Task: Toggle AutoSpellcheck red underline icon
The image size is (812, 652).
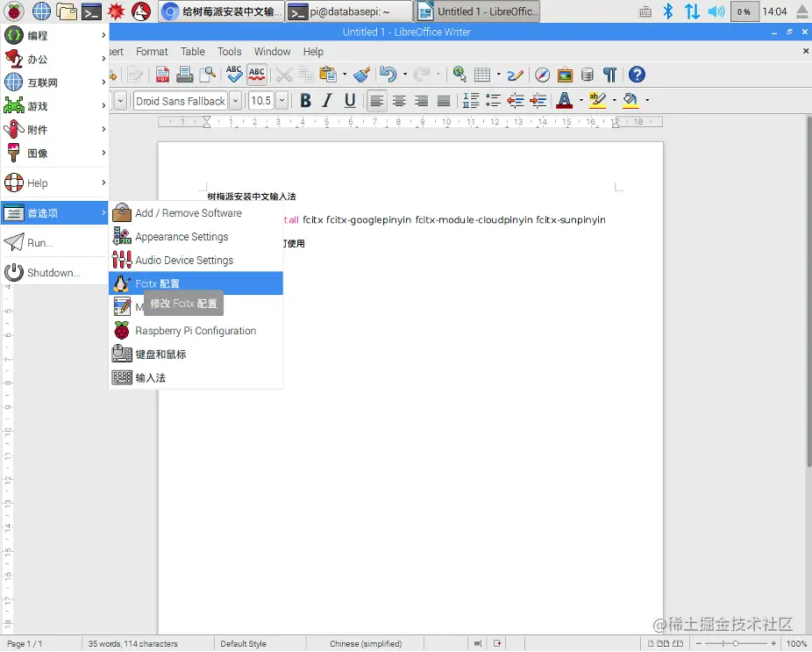Action: pos(257,74)
